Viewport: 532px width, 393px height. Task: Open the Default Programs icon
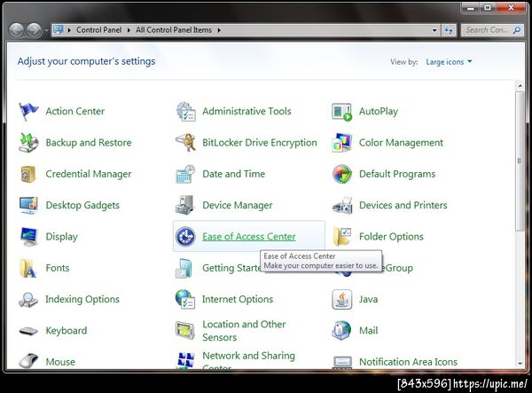(x=342, y=174)
